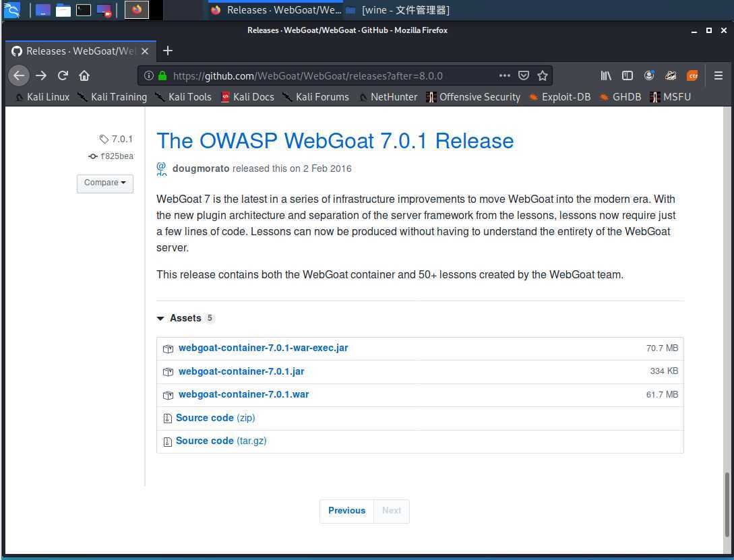Click Firefox icon in the top panel

[x=137, y=10]
